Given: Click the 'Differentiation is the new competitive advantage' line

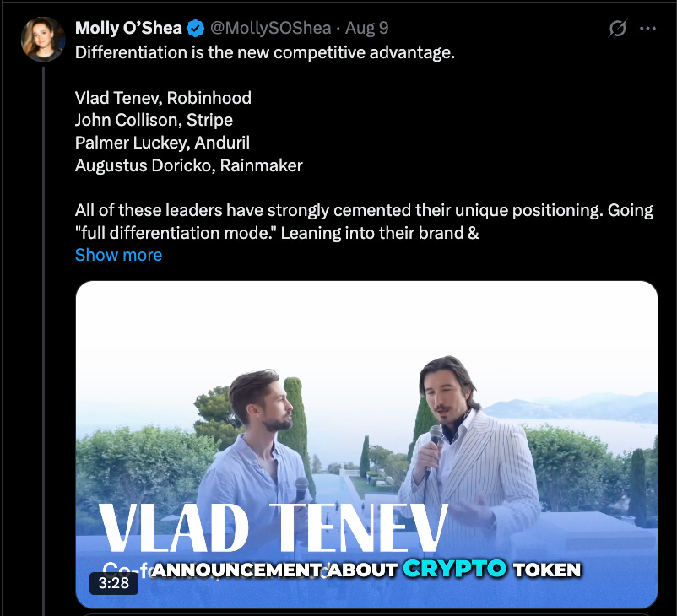Looking at the screenshot, I should pos(265,52).
